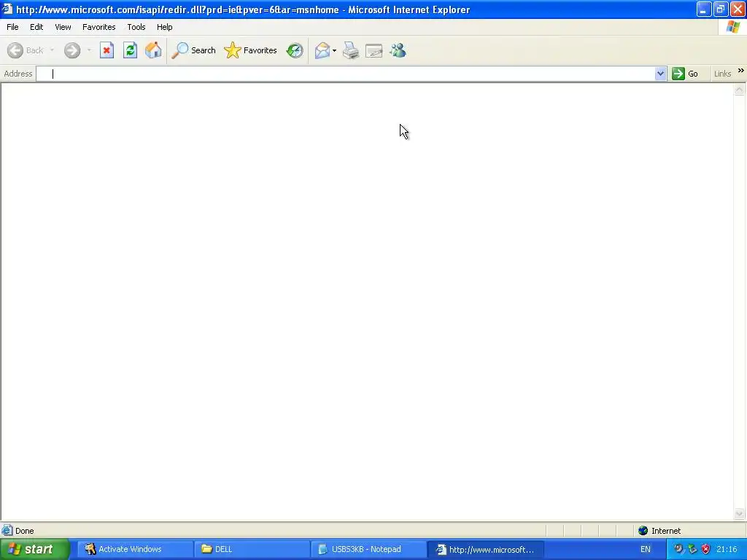The image size is (747, 560).
Task: Click the red security shield tray icon
Action: [705, 550]
